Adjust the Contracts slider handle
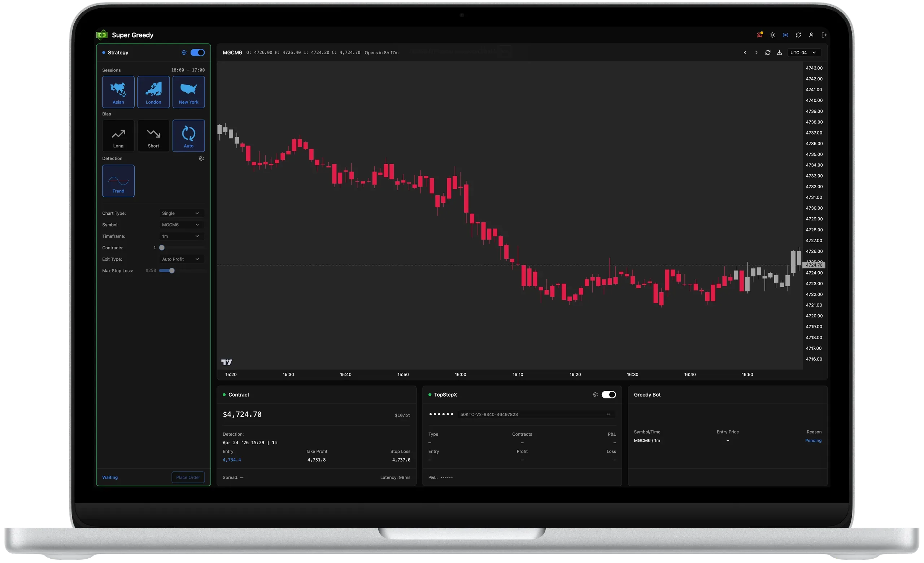The image size is (924, 563). tap(162, 247)
